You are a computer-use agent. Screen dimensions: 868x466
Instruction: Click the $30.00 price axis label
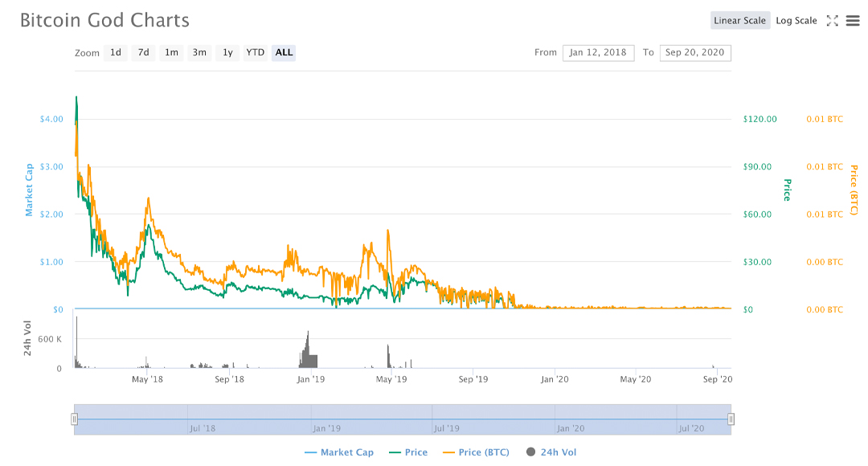click(757, 262)
